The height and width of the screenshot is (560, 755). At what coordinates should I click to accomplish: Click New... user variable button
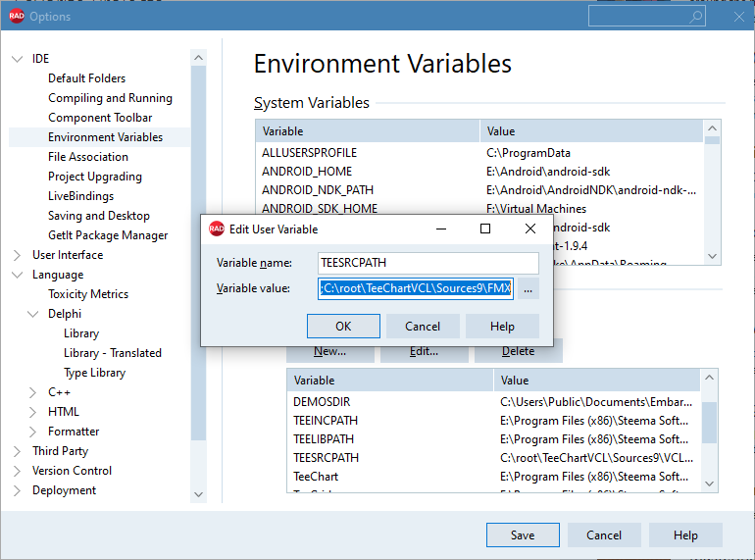(329, 351)
